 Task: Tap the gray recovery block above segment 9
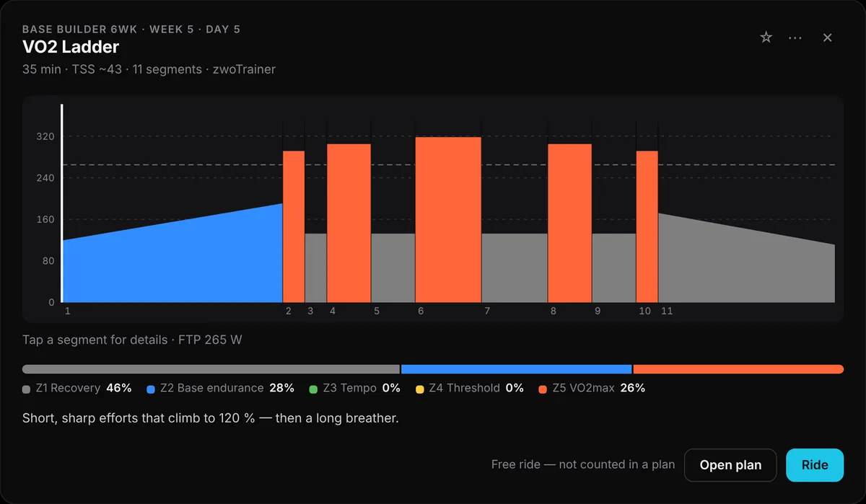614,268
